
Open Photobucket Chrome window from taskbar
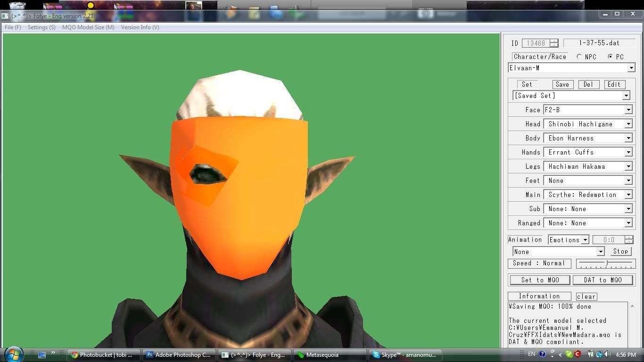click(100, 355)
